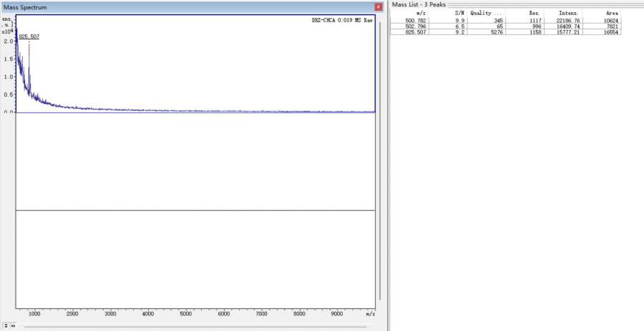Select the 825.507 row in mass list
The width and height of the screenshot is (644, 331).
coord(415,32)
